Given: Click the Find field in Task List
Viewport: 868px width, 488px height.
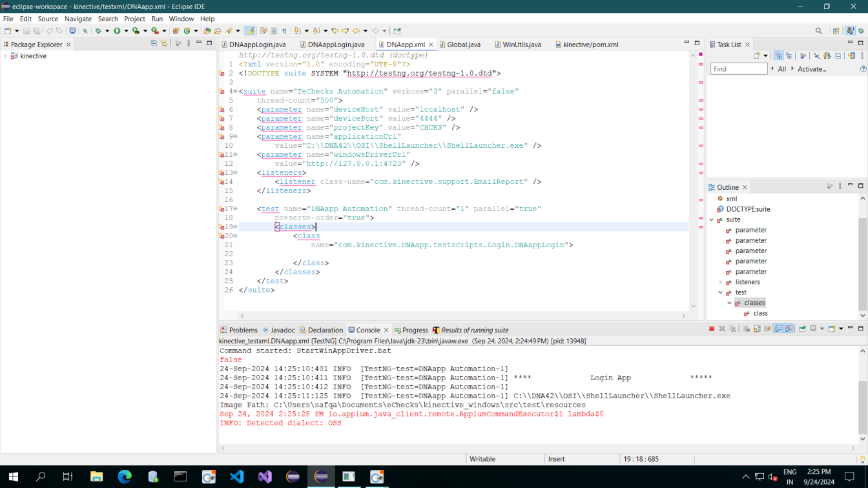Looking at the screenshot, I should click(x=738, y=69).
